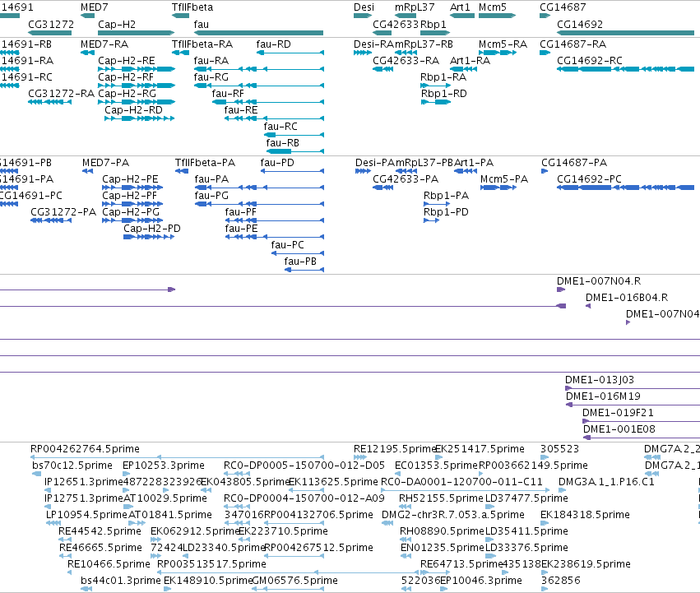Click EST label RE12195.5prime
The image size is (700, 593).
[395, 449]
